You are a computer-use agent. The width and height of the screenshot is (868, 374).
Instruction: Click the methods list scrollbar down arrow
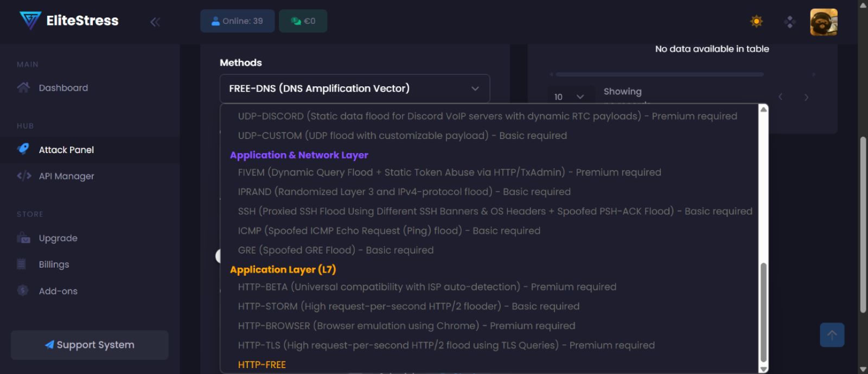coord(763,369)
